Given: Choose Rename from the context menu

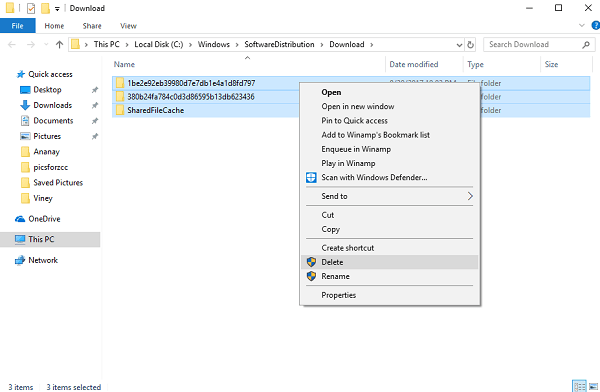Looking at the screenshot, I should coord(390,276).
